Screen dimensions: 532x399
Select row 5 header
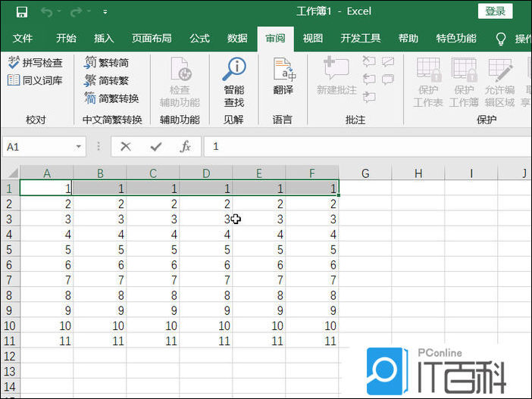(x=10, y=250)
